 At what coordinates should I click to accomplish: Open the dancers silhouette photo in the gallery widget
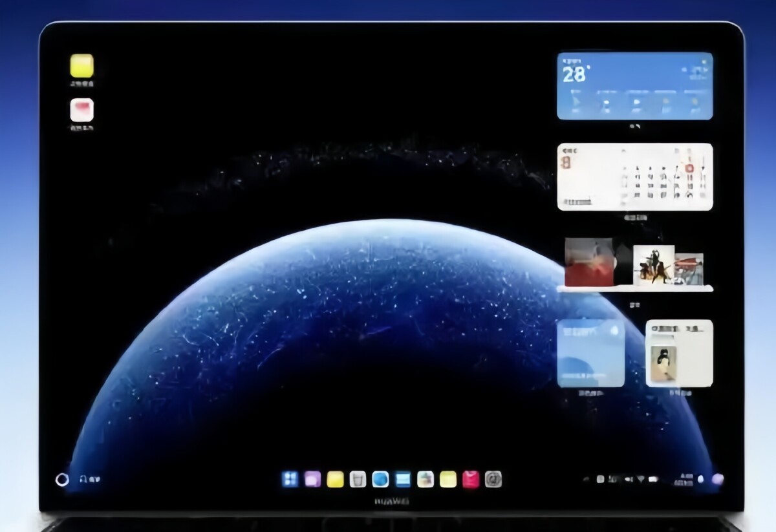654,264
